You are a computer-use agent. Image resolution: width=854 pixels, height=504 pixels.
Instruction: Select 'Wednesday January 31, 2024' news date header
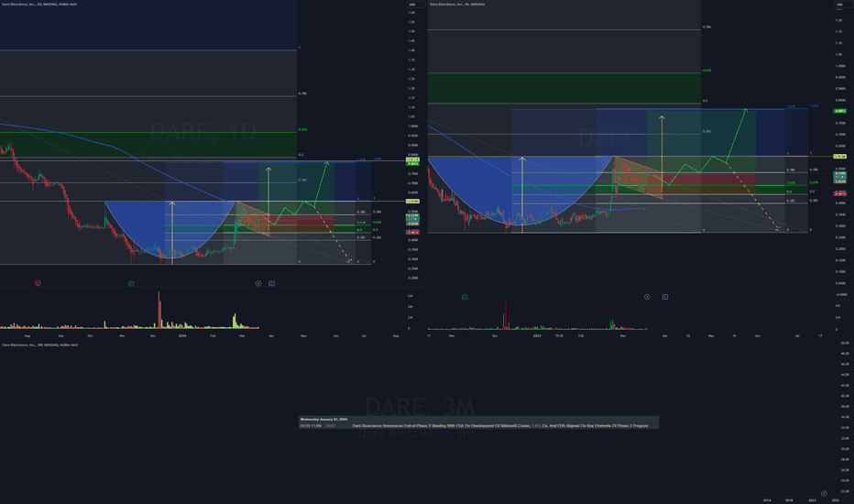click(x=323, y=419)
